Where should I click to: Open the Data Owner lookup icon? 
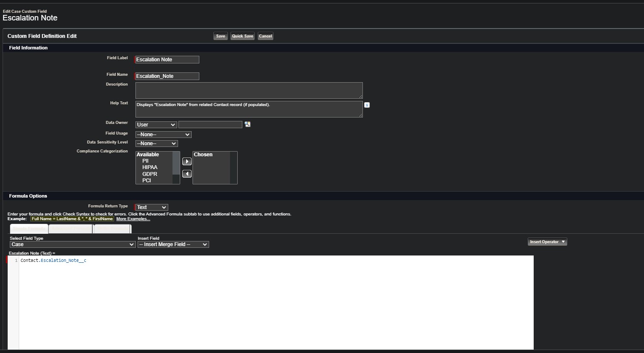(x=247, y=124)
